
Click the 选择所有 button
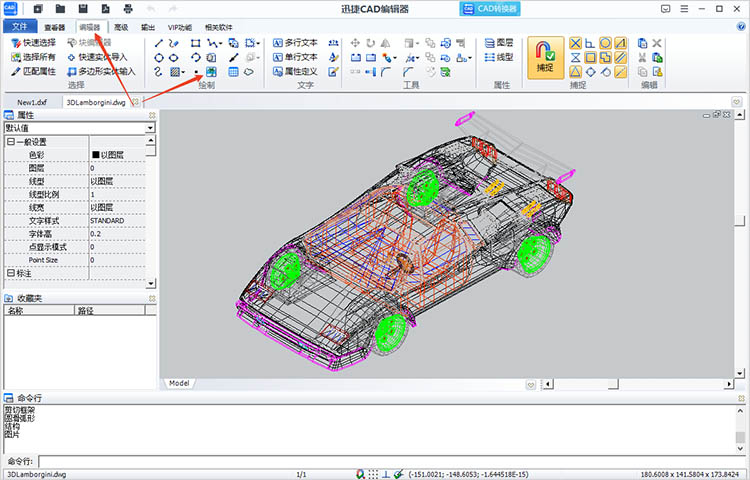33,57
